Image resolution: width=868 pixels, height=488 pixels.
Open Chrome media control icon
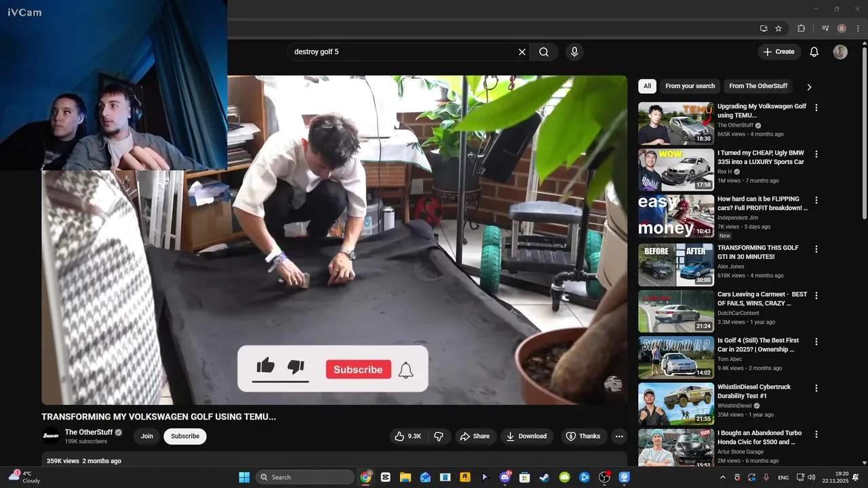coord(825,28)
